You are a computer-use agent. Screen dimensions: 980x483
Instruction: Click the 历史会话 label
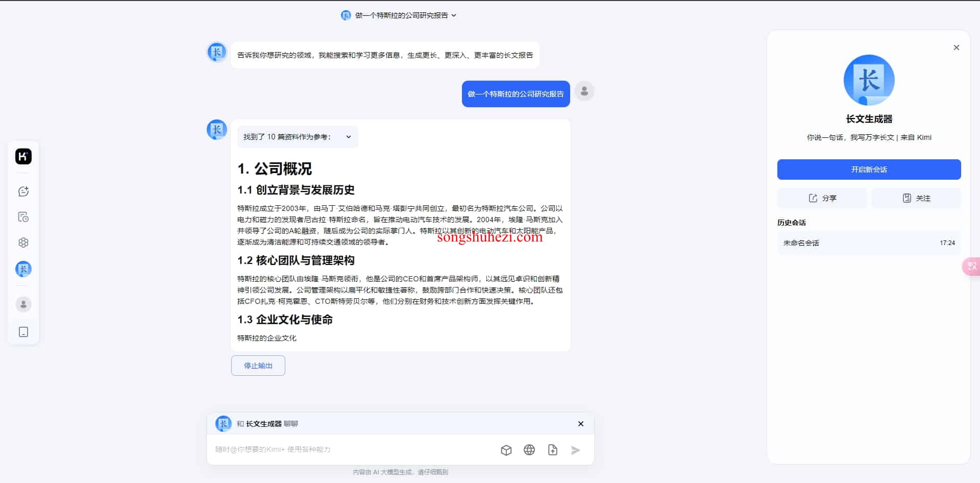[792, 223]
